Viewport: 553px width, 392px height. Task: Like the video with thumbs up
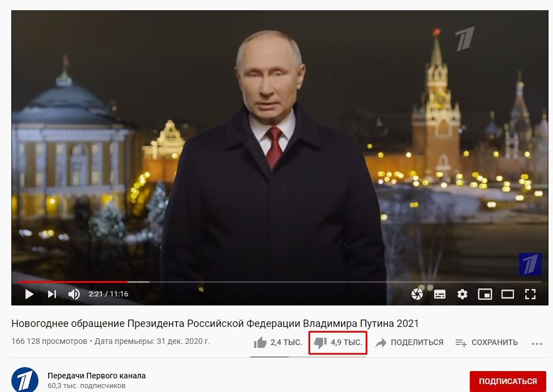point(278,342)
